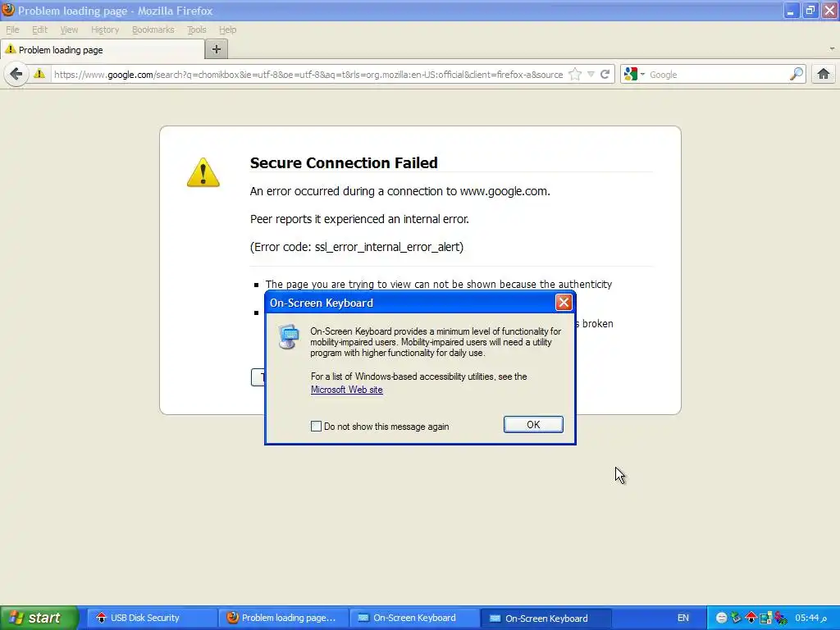Open the Help menu
Screen dimensions: 840x630
(x=228, y=30)
